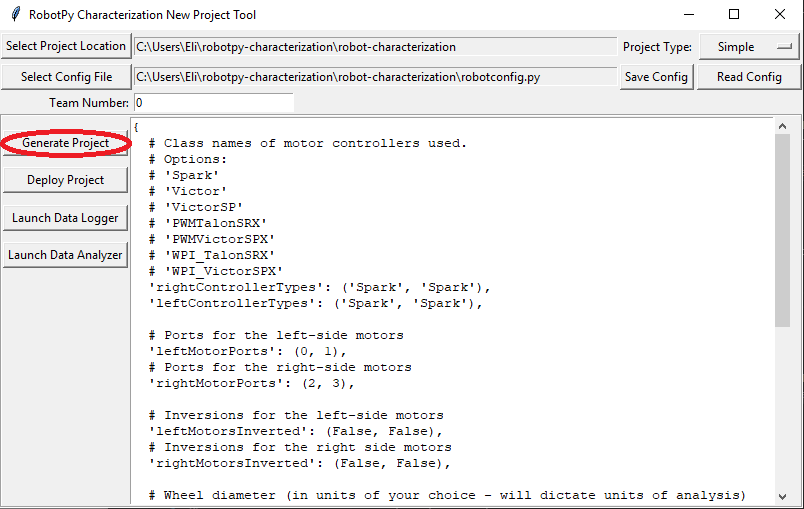804x509 pixels.
Task: Click the Select Config File button
Action: click(x=66, y=77)
